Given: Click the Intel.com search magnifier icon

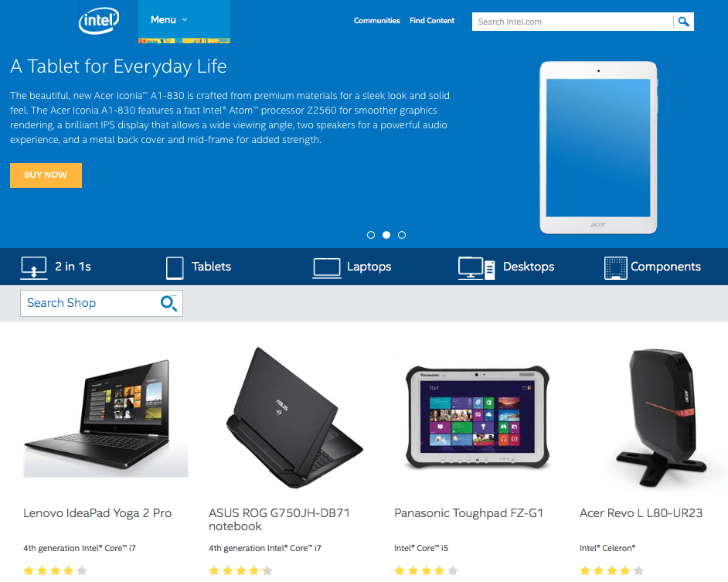Looking at the screenshot, I should (683, 22).
